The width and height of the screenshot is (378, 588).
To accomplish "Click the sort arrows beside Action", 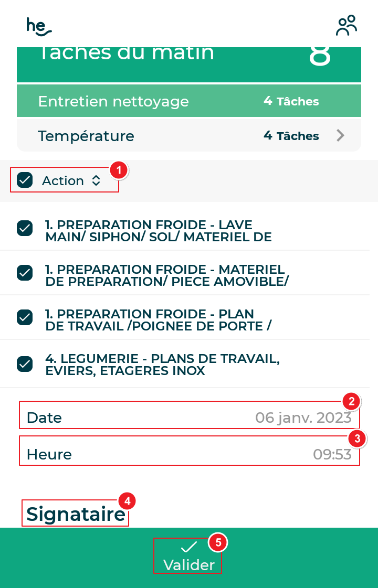I will tap(96, 180).
